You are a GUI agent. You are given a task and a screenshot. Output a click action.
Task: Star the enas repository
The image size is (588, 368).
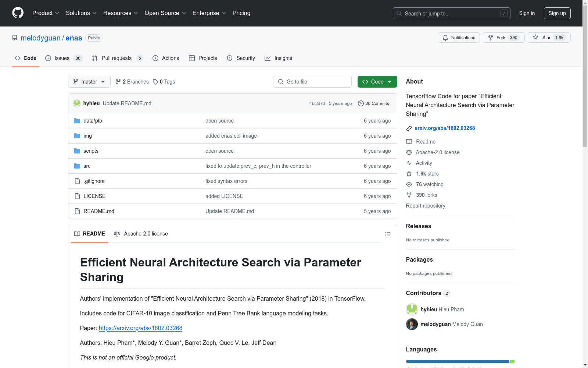549,38
